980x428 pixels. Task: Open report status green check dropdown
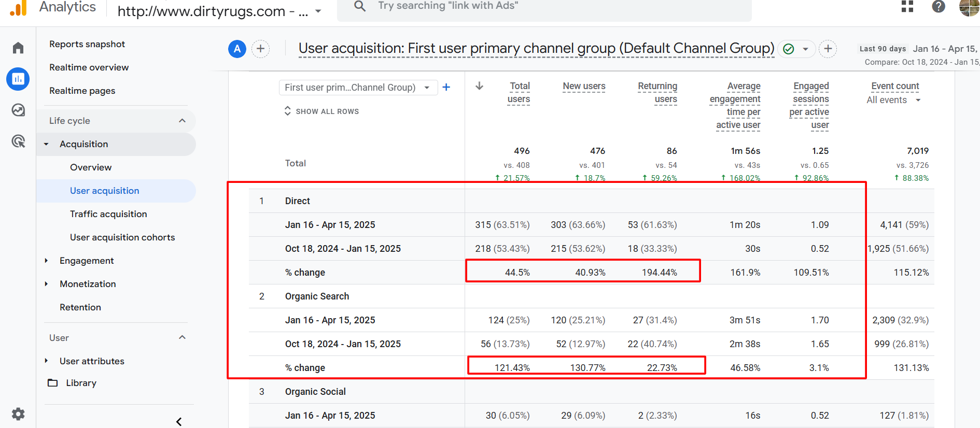point(796,49)
